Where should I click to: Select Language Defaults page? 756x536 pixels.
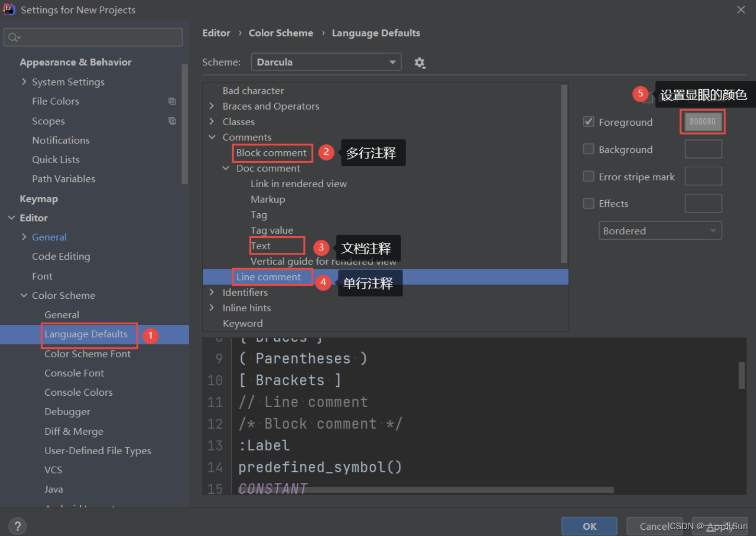tap(86, 334)
